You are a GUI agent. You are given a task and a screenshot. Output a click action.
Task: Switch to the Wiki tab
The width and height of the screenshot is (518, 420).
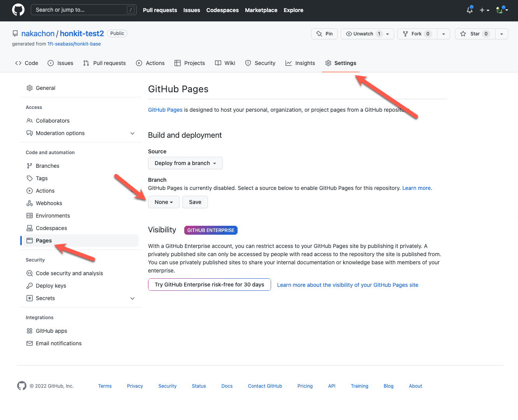coord(225,63)
